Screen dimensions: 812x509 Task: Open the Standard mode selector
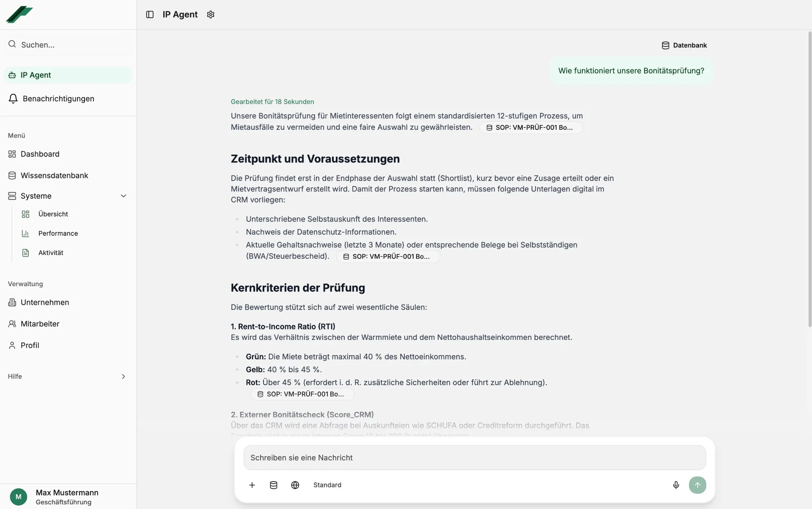coord(327,485)
